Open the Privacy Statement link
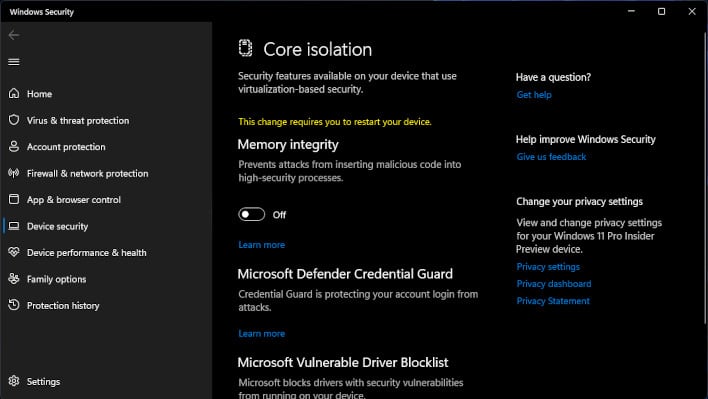The image size is (708, 399). 553,301
